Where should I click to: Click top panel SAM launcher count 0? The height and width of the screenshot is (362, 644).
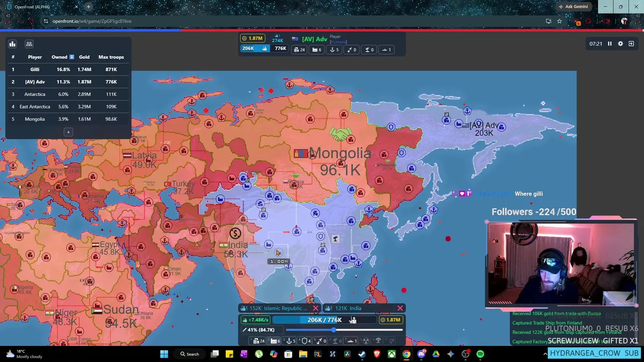point(369,50)
